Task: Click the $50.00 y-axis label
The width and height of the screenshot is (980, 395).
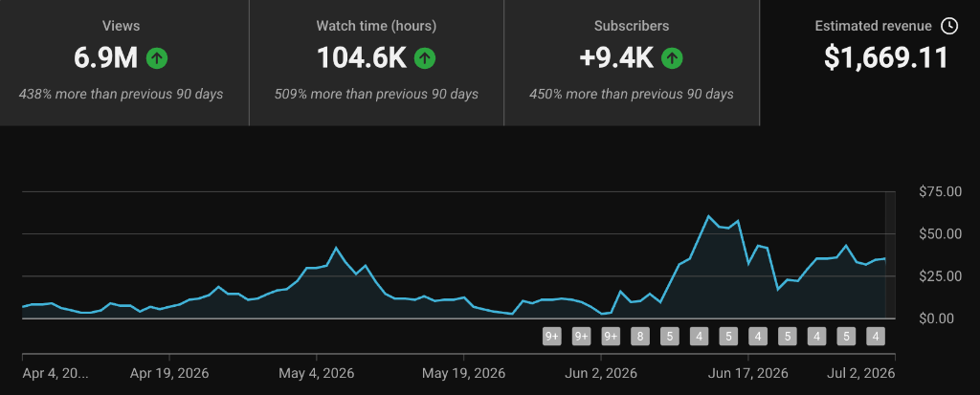Action: pos(941,233)
